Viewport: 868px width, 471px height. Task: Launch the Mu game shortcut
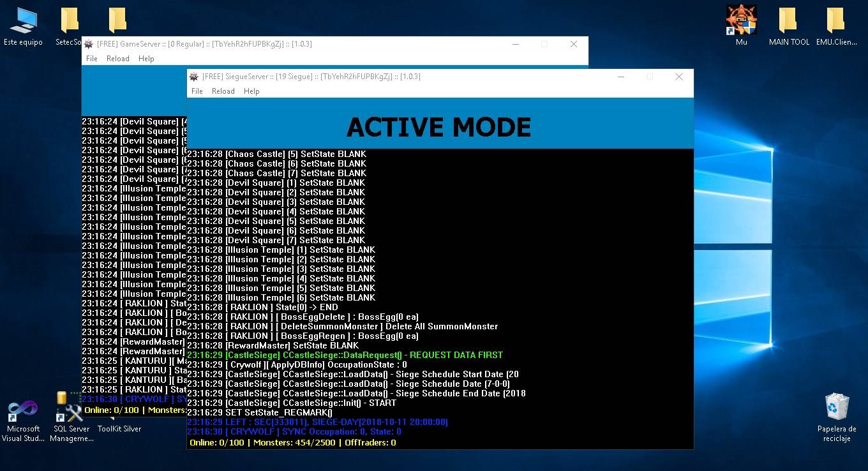pyautogui.click(x=741, y=27)
